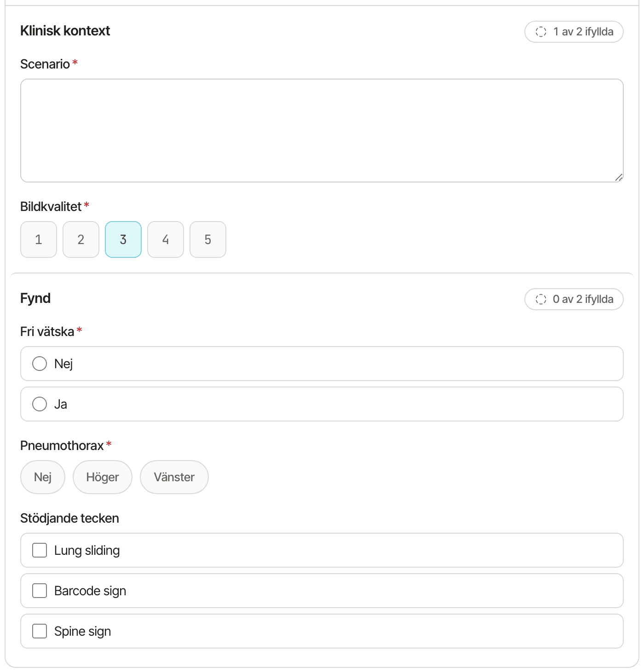Check the Lung sliding checkbox
The height and width of the screenshot is (672, 644).
(40, 550)
